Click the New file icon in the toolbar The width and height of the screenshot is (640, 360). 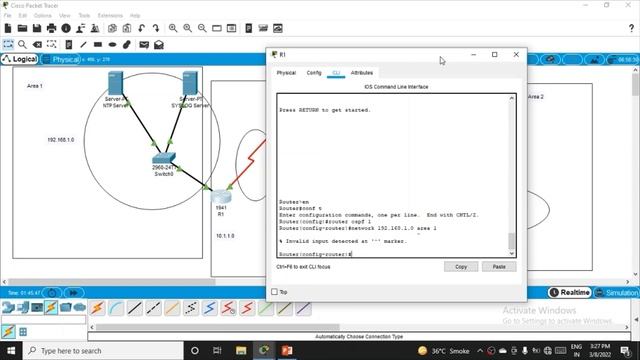pyautogui.click(x=8, y=28)
